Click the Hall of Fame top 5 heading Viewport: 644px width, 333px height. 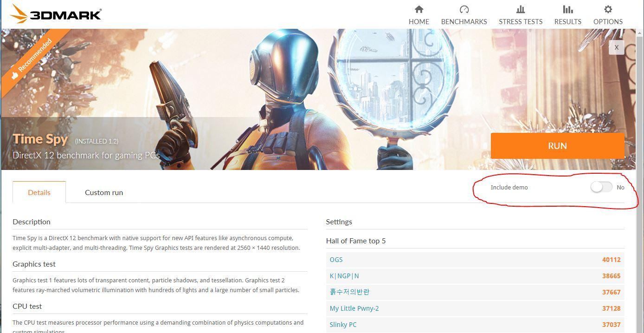pyautogui.click(x=356, y=241)
